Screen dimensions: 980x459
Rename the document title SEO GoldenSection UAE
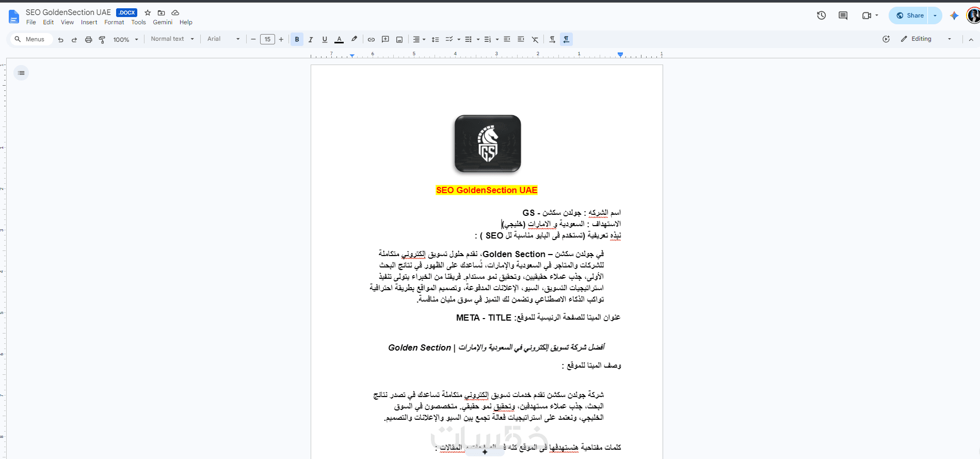coord(68,12)
